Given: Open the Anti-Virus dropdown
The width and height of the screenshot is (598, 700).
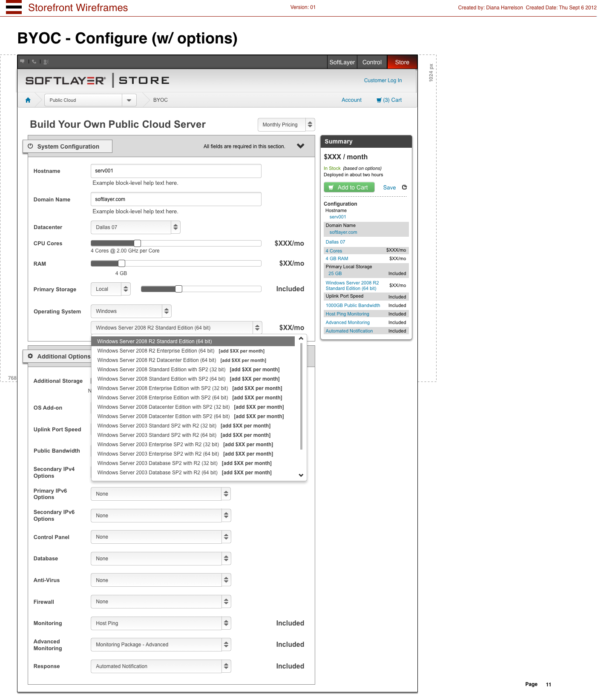Looking at the screenshot, I should click(161, 580).
